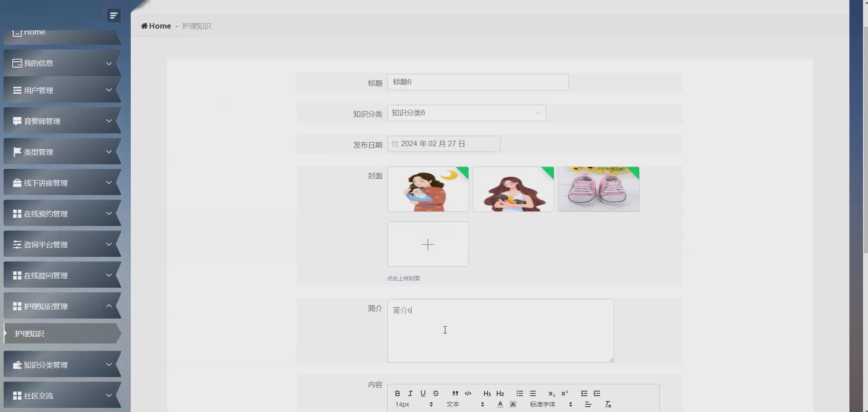
Task: Open the 护理知识 submenu item
Action: (62, 334)
